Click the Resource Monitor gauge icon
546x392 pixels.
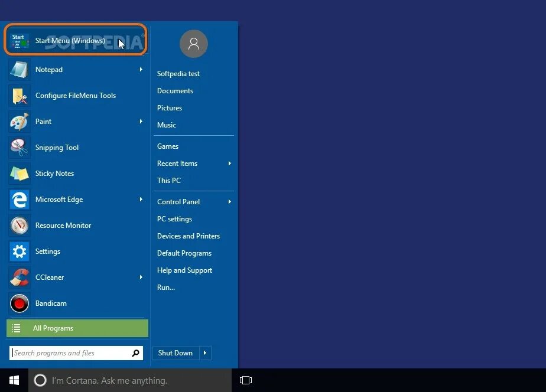point(19,226)
